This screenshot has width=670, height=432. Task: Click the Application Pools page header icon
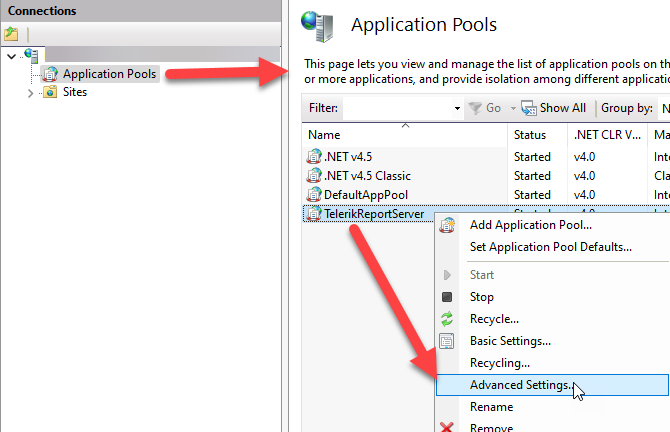tap(317, 26)
